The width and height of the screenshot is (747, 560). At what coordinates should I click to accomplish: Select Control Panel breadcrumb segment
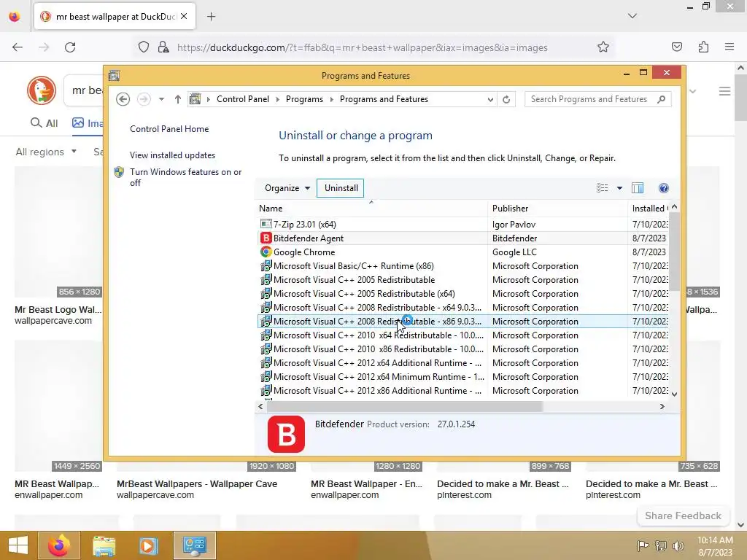(242, 99)
